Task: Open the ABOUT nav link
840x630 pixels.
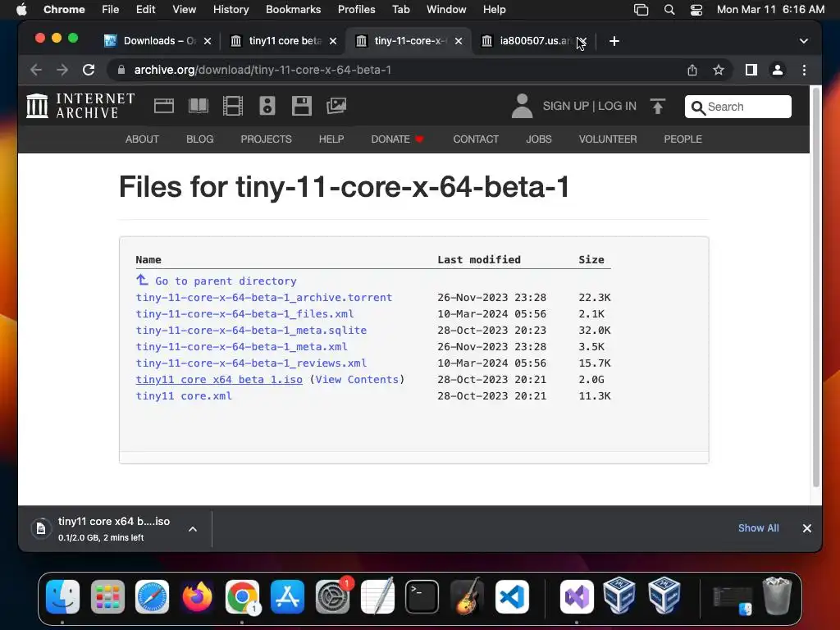Action: [142, 139]
